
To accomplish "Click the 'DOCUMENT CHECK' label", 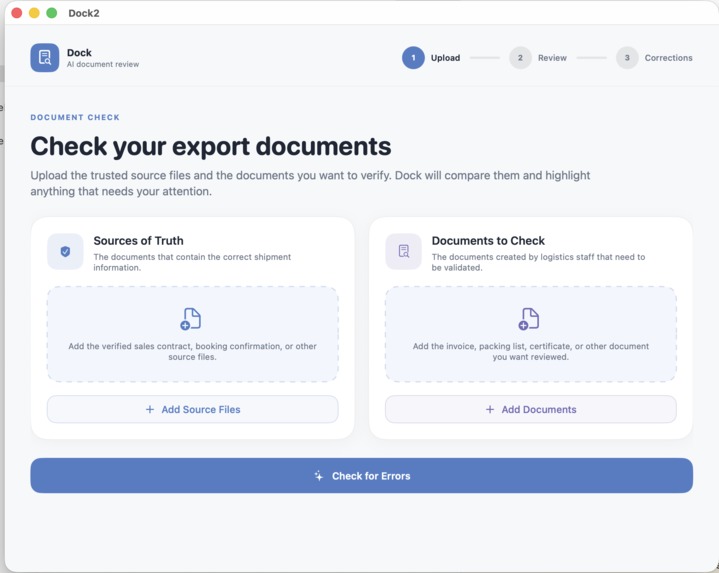I will [75, 117].
